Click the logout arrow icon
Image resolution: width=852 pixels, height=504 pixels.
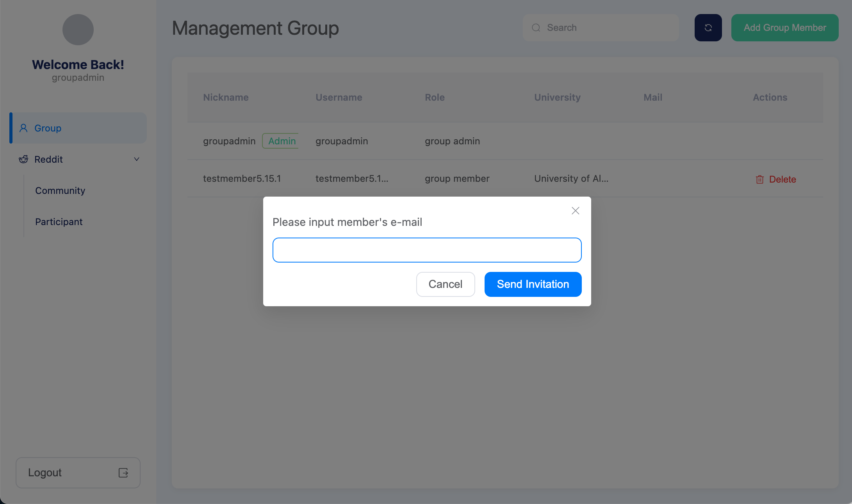coord(123,473)
